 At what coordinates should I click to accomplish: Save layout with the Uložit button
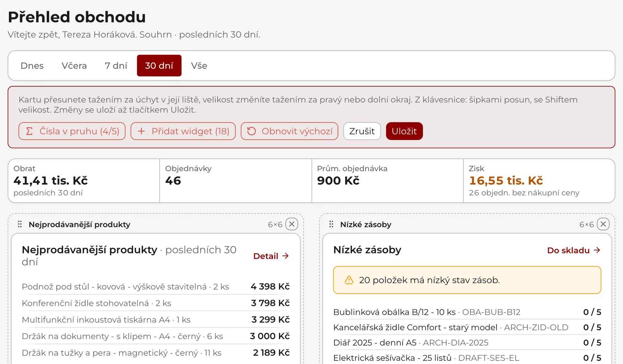(x=404, y=131)
